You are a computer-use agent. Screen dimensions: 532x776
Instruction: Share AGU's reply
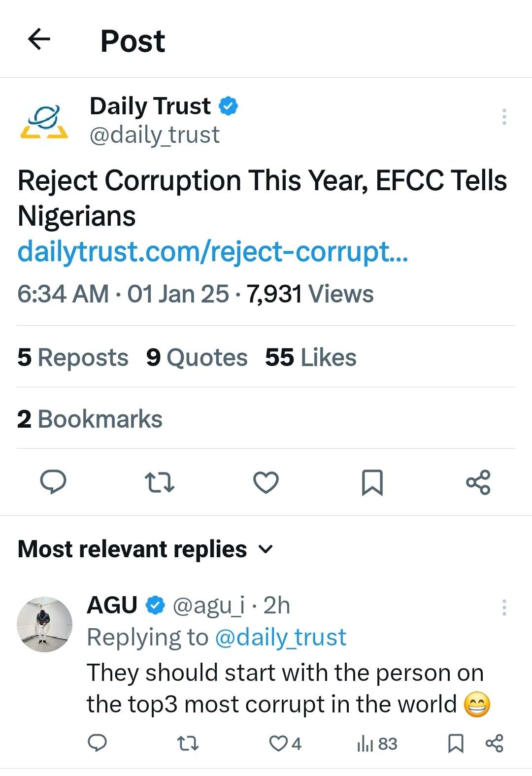(x=495, y=743)
